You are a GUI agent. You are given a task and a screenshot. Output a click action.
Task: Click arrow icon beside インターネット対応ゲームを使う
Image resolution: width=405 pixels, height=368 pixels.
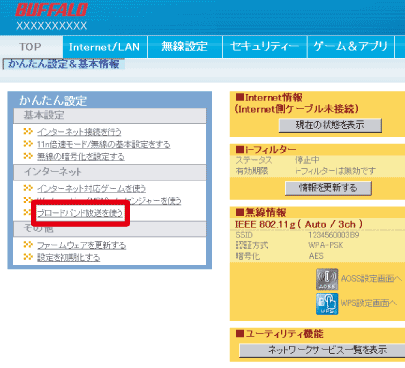[28, 188]
